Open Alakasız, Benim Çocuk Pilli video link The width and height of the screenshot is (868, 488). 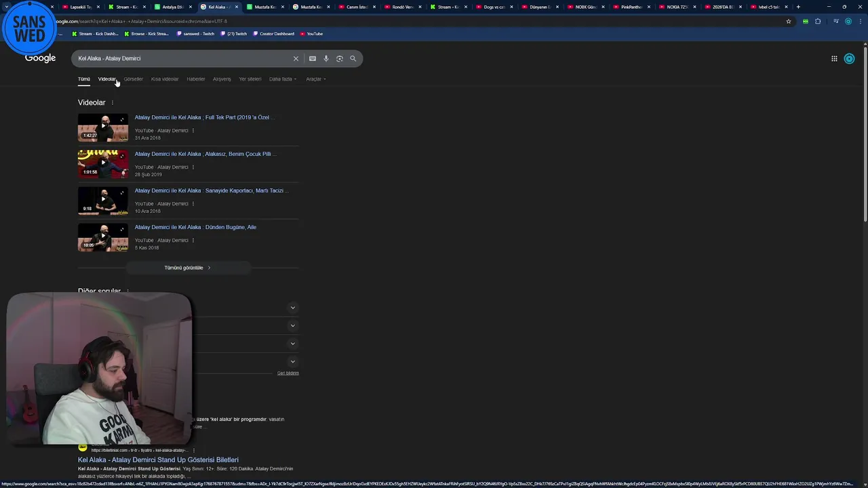[x=205, y=154]
